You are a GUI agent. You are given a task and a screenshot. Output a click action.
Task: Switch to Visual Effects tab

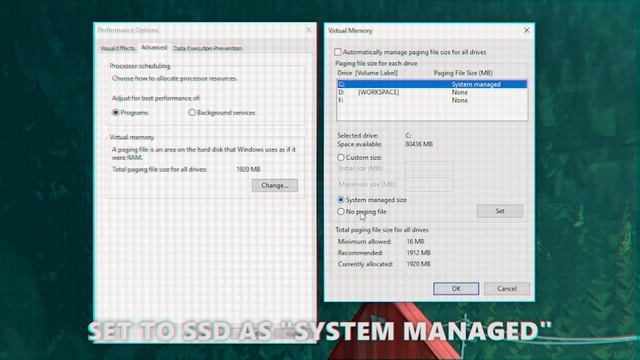click(118, 48)
